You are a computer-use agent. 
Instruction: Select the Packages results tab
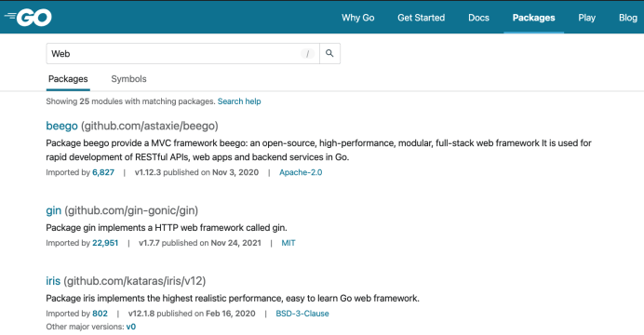point(68,79)
